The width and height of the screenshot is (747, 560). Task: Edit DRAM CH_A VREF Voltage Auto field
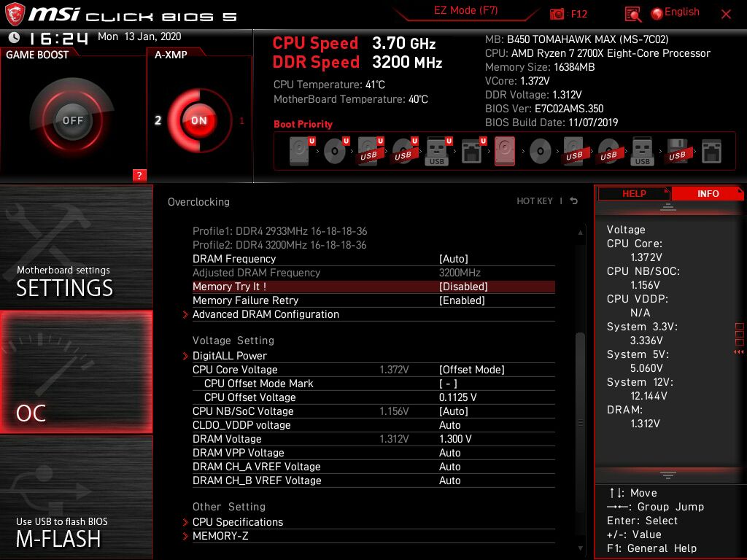click(x=449, y=466)
